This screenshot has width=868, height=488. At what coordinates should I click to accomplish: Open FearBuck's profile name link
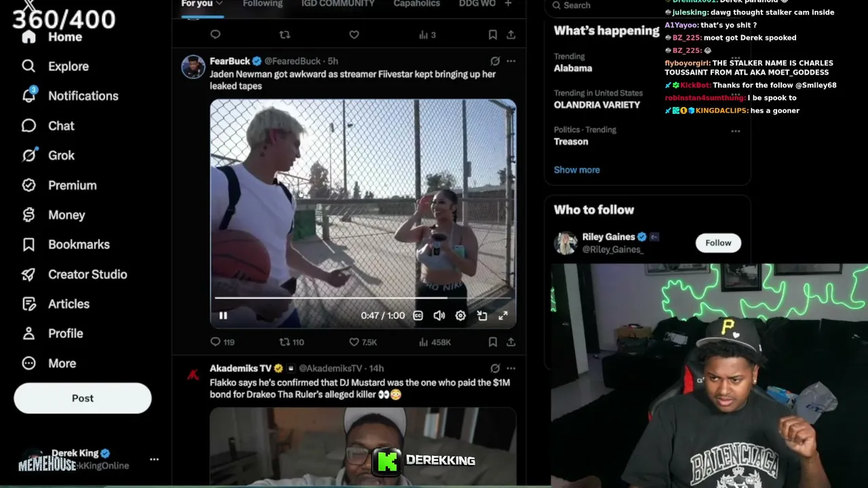point(230,61)
